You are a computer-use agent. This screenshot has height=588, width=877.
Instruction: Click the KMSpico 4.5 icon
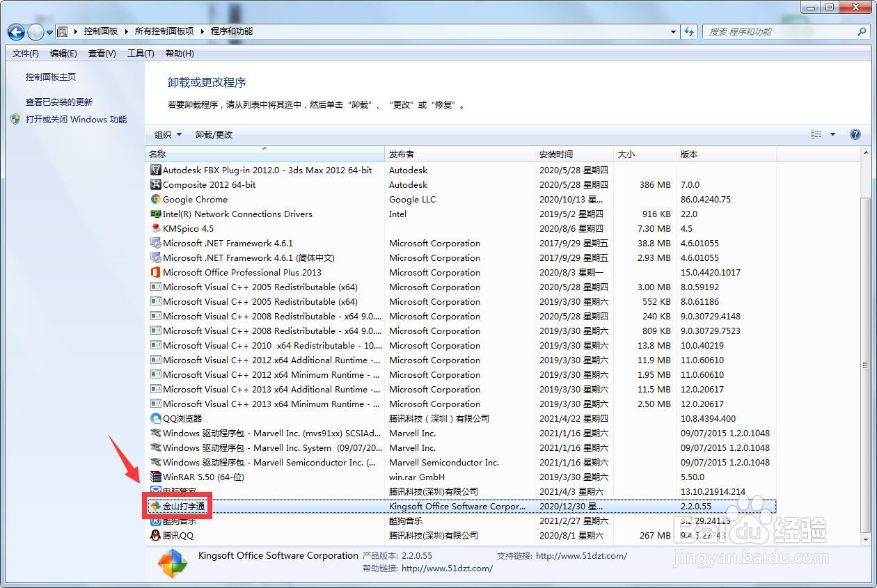(x=156, y=228)
